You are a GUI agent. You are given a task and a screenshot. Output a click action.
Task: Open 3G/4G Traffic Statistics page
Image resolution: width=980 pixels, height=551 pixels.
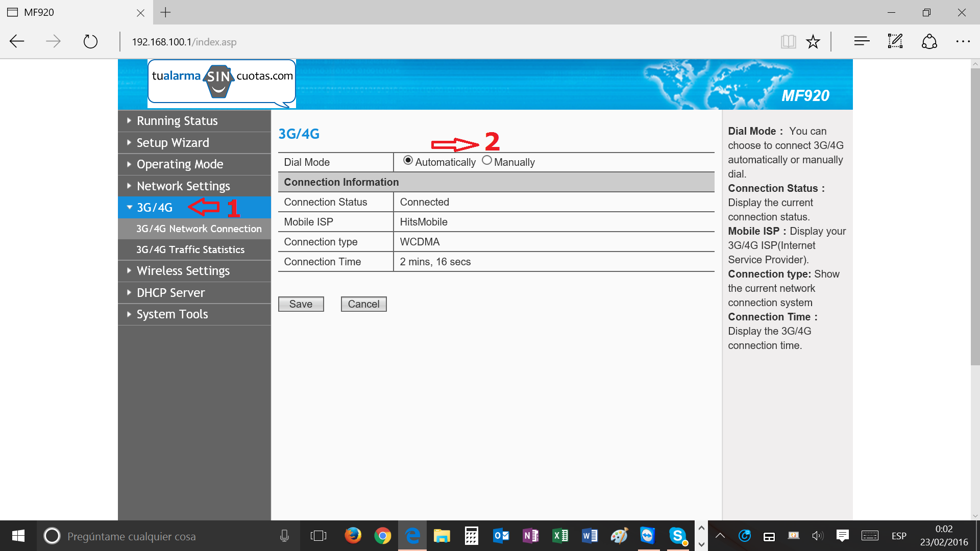190,249
